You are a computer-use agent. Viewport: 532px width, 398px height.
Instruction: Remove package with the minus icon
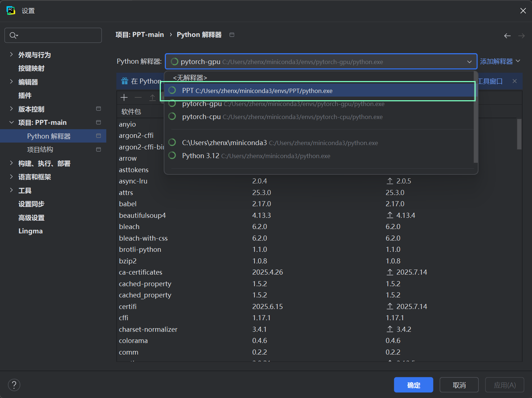pyautogui.click(x=138, y=97)
